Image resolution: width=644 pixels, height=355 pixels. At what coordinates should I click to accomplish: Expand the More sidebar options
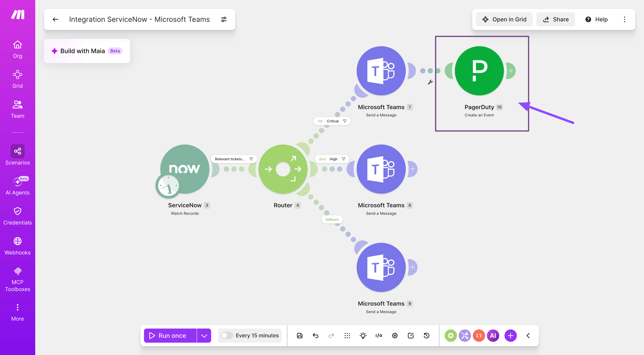coord(17,312)
